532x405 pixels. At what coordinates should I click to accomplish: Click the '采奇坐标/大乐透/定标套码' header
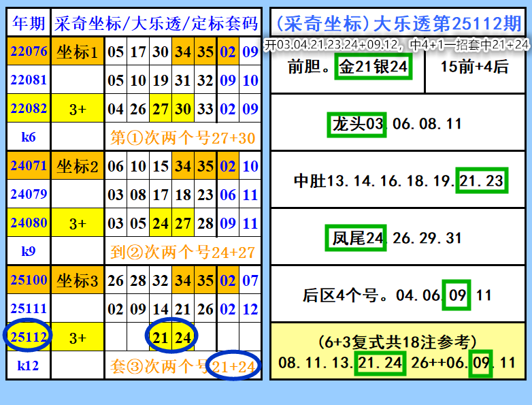point(156,23)
